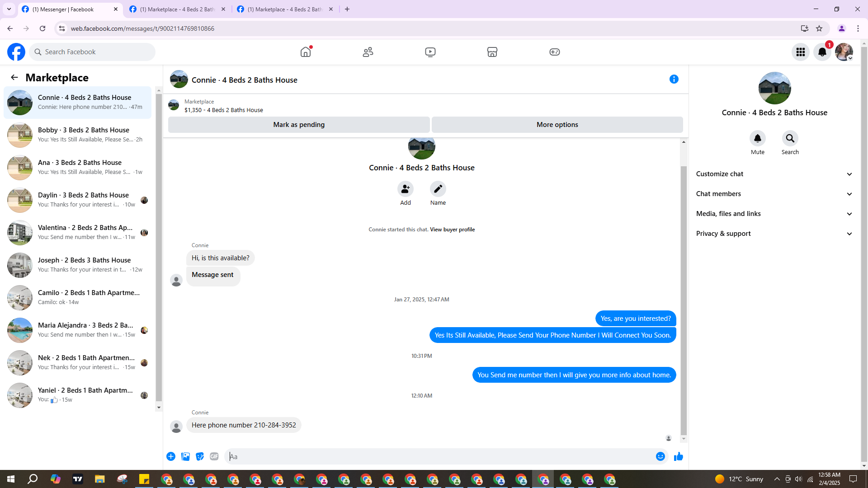Show hidden system tray icons
868x488 pixels.
(777, 479)
